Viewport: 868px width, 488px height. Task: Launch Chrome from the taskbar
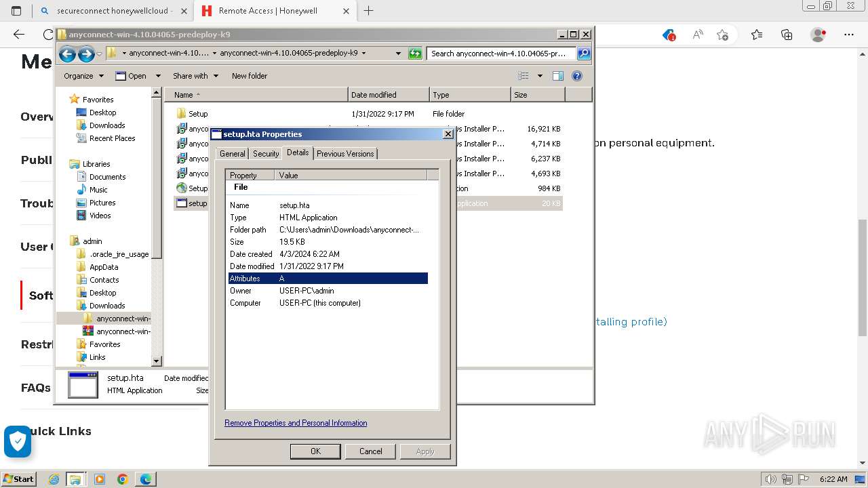[x=123, y=479]
